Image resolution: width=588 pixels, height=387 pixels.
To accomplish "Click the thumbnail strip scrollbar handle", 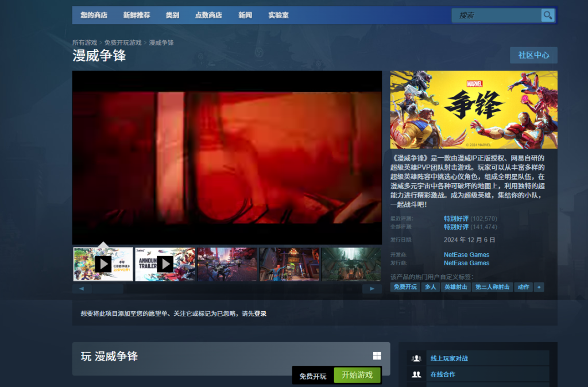I will pyautogui.click(x=108, y=289).
